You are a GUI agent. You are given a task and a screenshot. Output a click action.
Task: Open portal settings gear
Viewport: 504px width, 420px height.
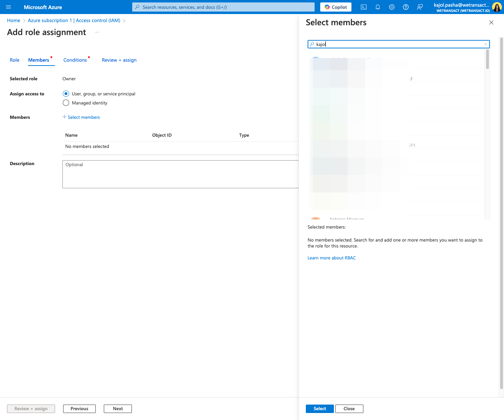click(x=392, y=7)
